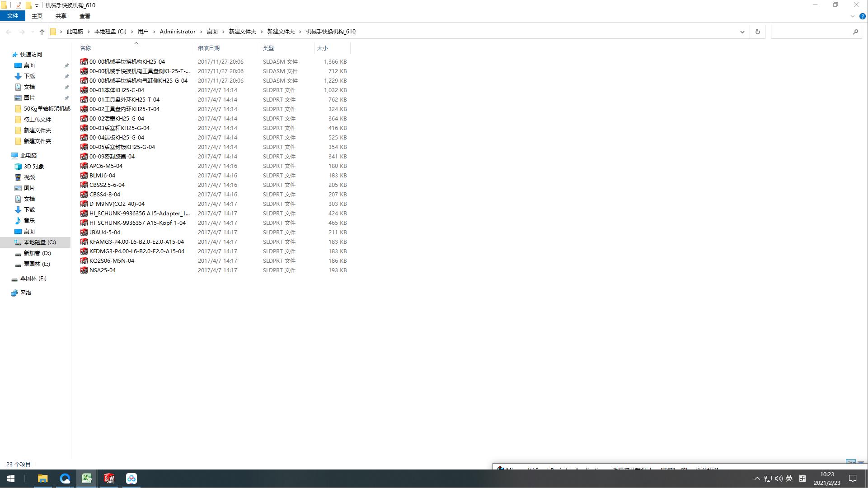Screen dimensions: 868x488
Task: Expand the ribbon with the chevron
Action: tap(853, 16)
